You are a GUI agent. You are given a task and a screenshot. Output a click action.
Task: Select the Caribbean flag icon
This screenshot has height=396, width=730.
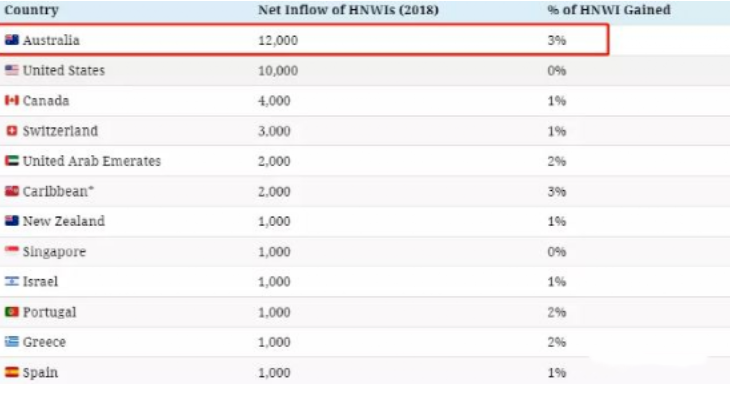pos(12,191)
